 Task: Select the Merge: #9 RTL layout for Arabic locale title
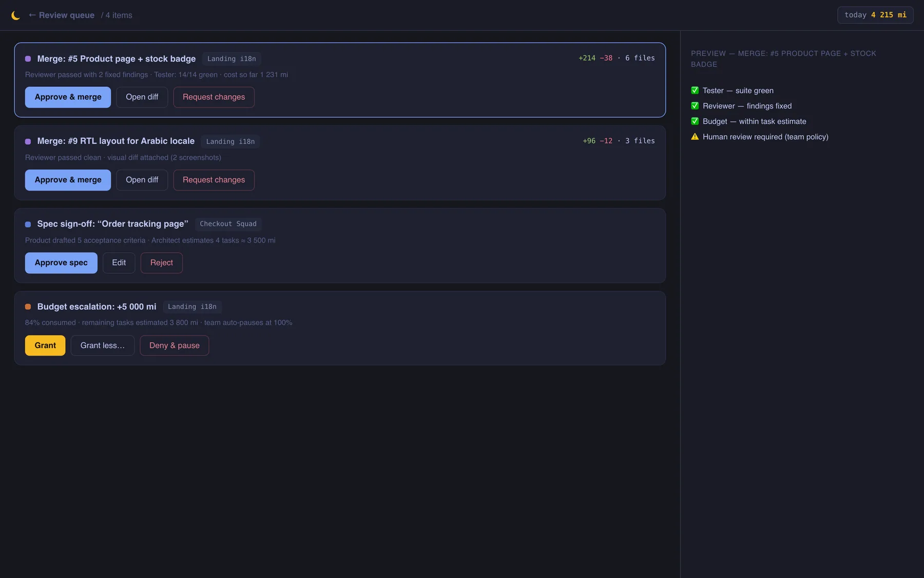(x=116, y=141)
